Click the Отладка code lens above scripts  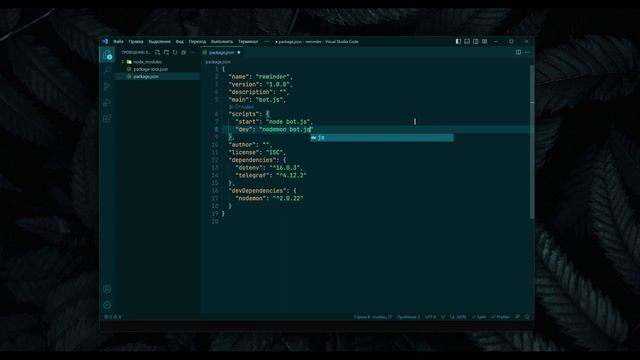coord(241,107)
